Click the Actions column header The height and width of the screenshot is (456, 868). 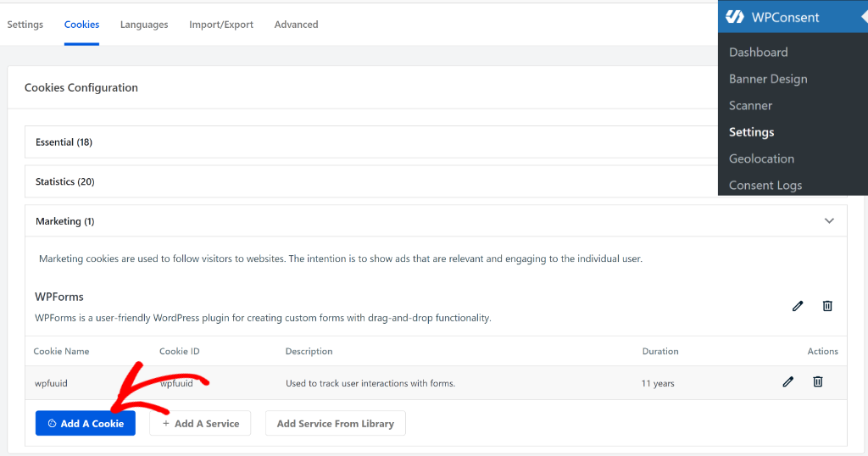point(822,352)
